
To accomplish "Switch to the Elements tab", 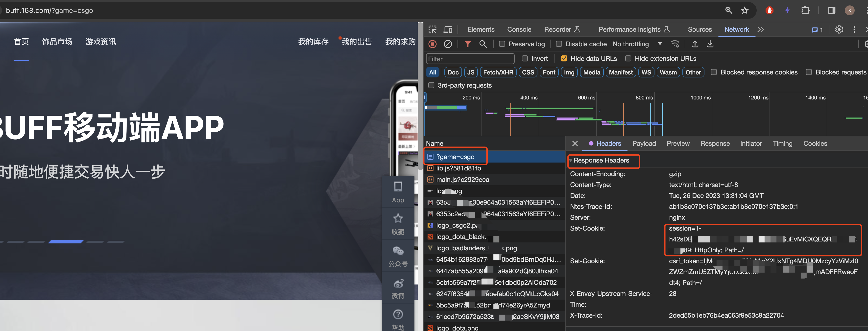I will point(481,30).
